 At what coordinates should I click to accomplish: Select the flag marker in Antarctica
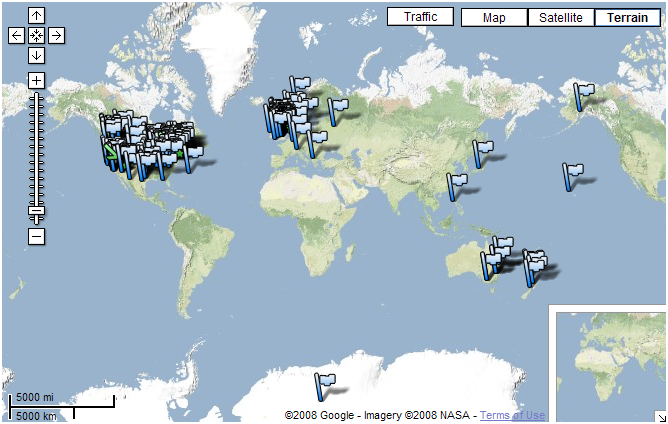tap(325, 387)
